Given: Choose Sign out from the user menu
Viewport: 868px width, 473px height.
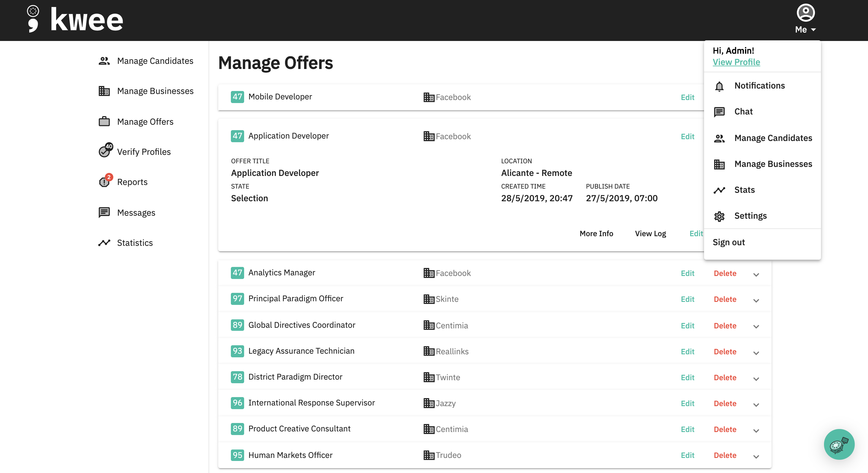Looking at the screenshot, I should click(728, 242).
